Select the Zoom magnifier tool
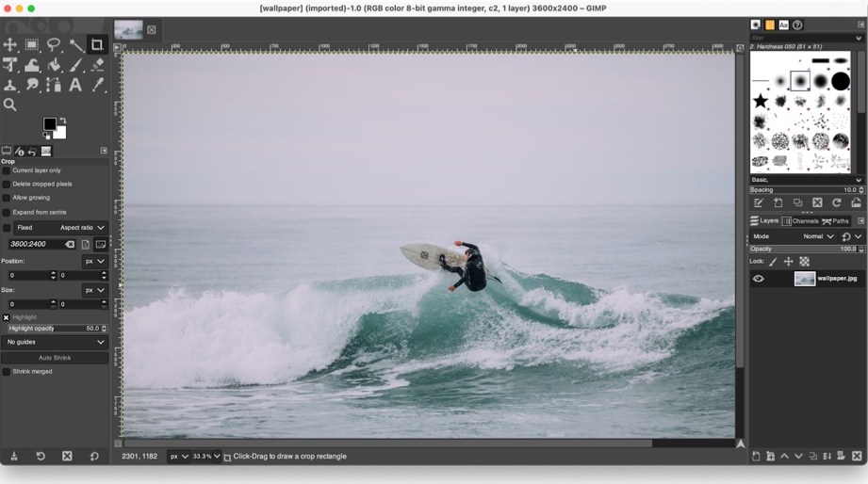868x484 pixels. coord(10,105)
